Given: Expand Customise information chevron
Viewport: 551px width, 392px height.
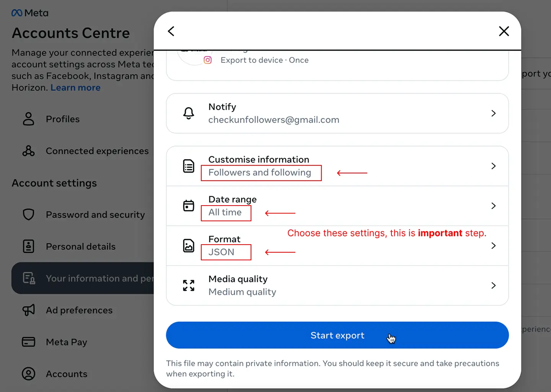Looking at the screenshot, I should 493,166.
